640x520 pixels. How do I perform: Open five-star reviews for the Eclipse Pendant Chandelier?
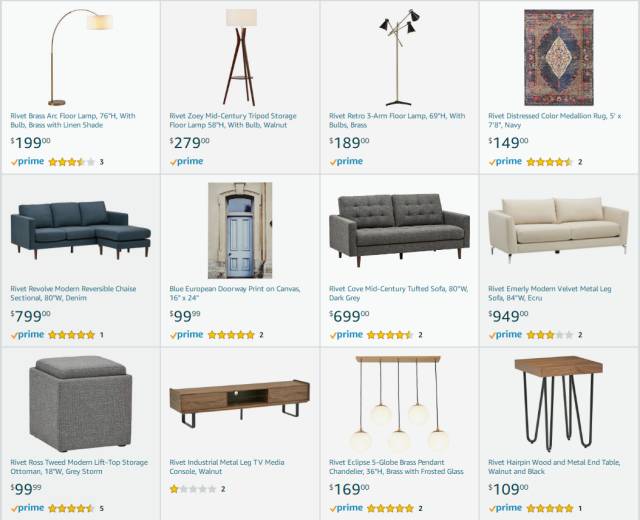(390, 509)
